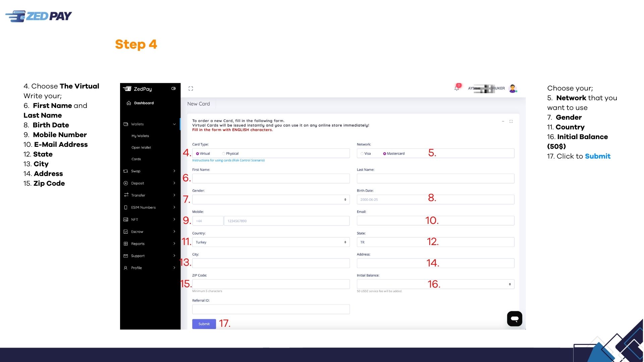Minimize the New Card form panel

503,121
